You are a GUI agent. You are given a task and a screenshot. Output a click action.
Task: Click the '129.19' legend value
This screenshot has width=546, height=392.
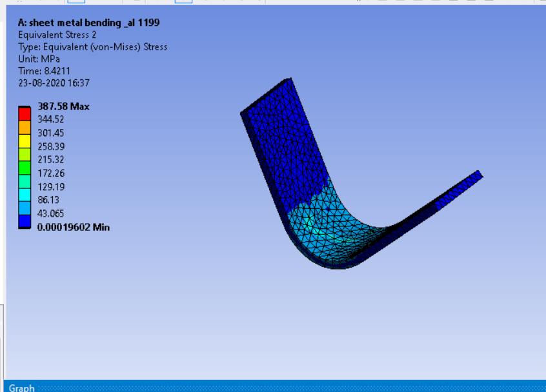[51, 187]
